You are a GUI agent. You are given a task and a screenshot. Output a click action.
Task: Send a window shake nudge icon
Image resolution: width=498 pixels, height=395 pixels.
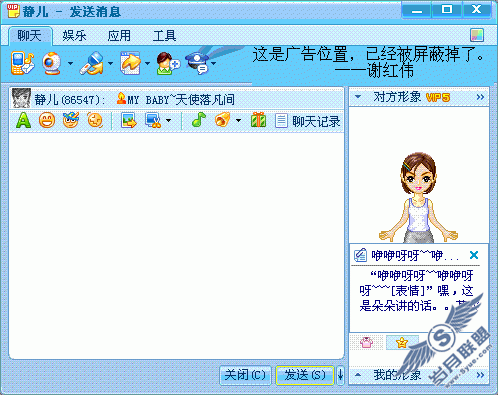click(x=95, y=120)
